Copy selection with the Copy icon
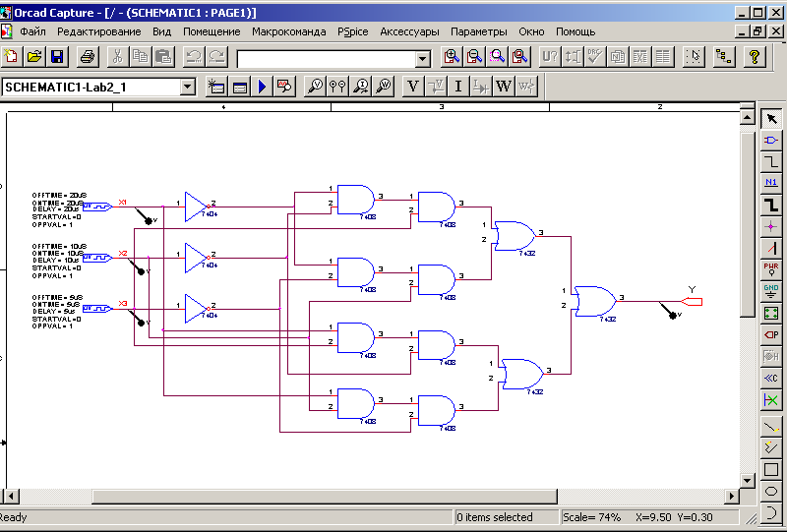Screen dimensions: 787x532 141,57
